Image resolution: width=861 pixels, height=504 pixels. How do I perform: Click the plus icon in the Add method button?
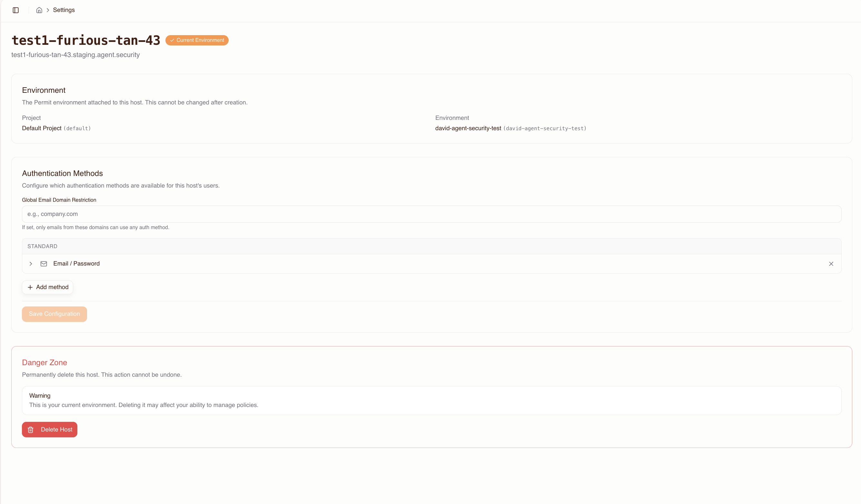30,287
